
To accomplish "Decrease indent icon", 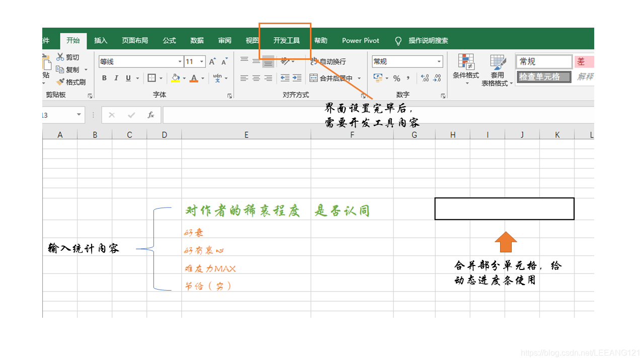I will point(285,78).
